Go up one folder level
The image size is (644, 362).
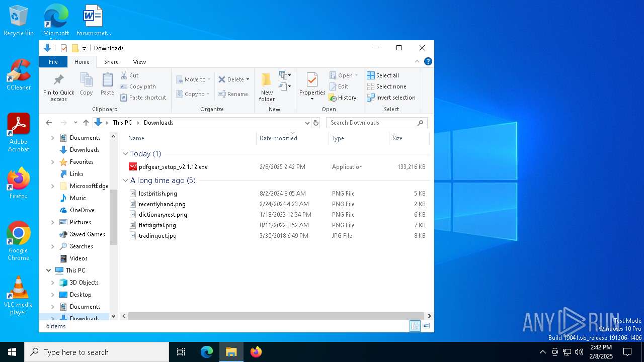coord(86,123)
